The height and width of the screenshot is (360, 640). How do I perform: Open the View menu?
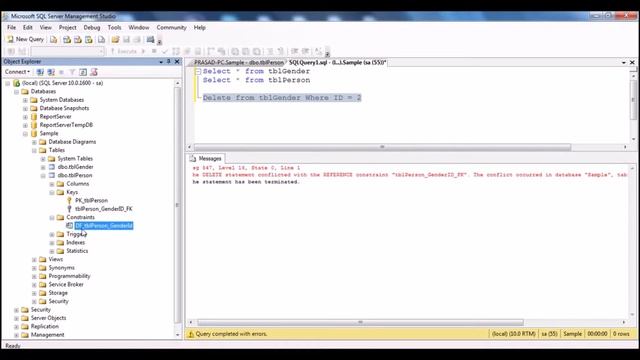[x=45, y=27]
